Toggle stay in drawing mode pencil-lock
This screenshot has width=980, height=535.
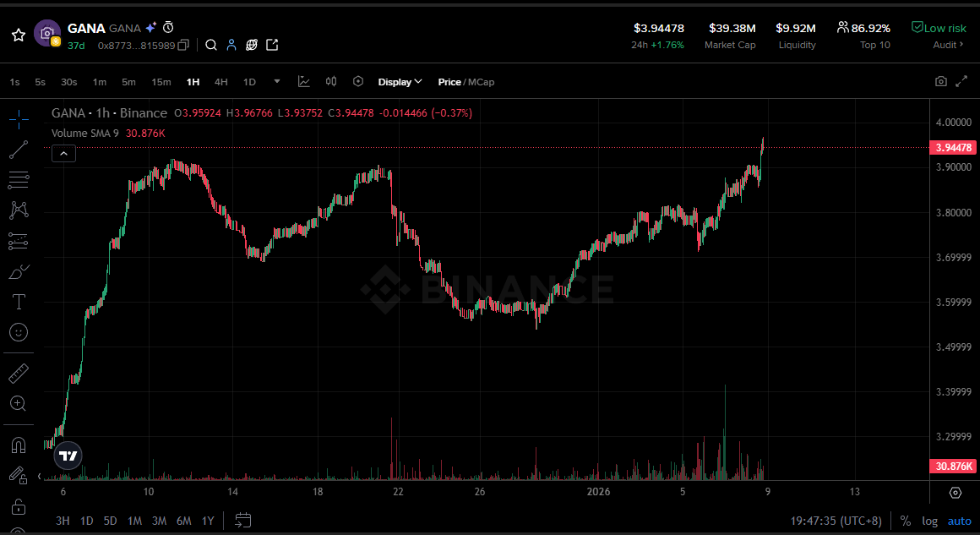click(x=19, y=476)
